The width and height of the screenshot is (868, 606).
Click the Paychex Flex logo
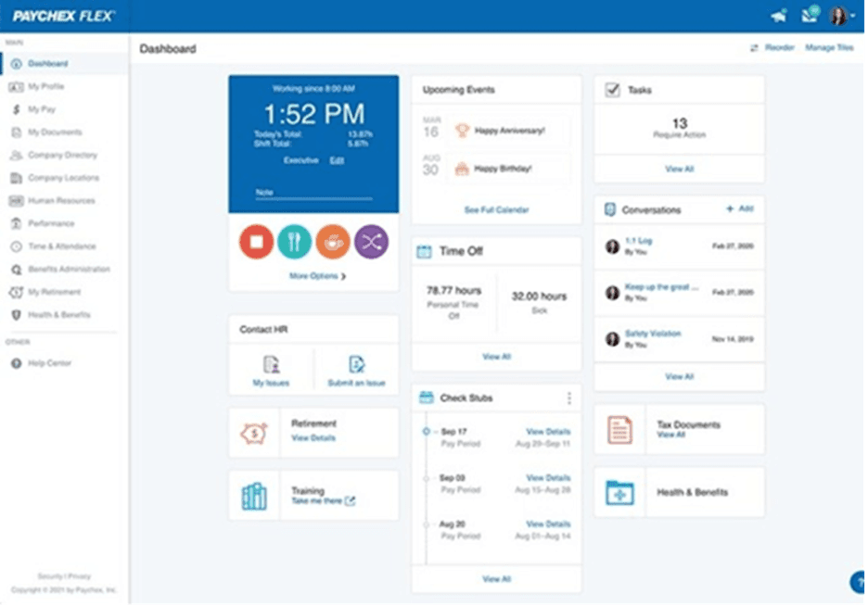click(63, 16)
